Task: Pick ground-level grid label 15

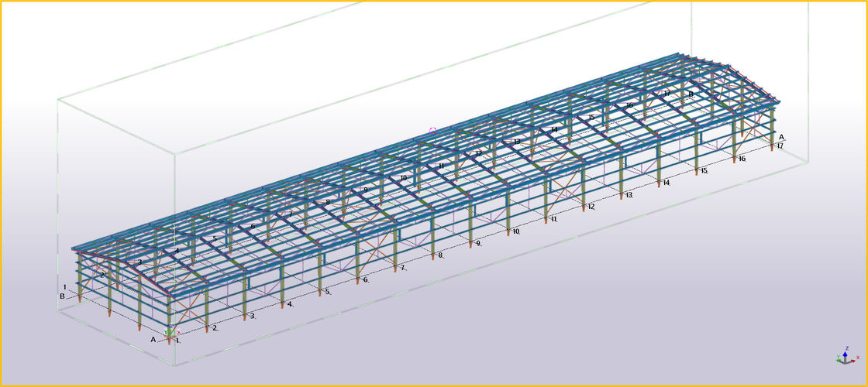Action: (704, 171)
